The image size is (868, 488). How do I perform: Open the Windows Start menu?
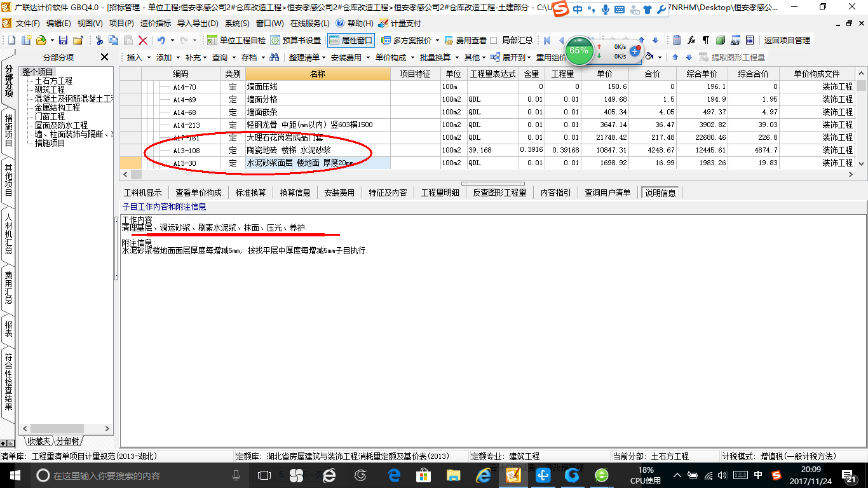point(14,475)
